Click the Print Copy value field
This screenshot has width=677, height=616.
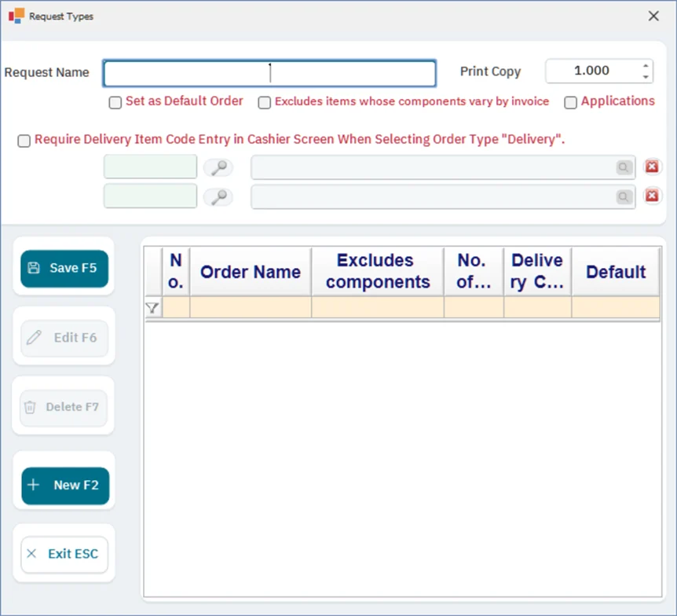pos(592,71)
